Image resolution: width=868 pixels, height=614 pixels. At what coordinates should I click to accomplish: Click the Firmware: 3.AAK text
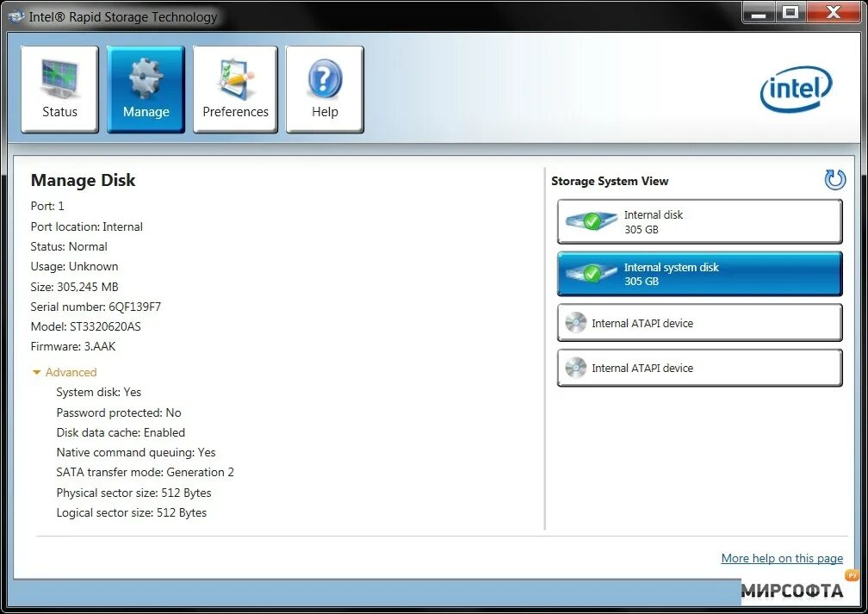point(73,346)
